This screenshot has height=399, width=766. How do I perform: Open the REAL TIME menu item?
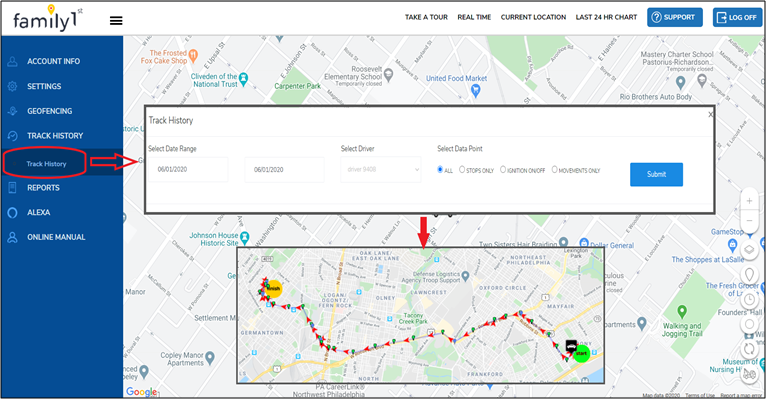coord(474,17)
